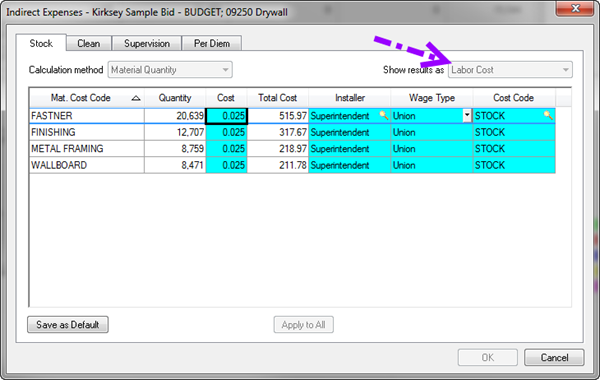This screenshot has width=600, height=380.
Task: Toggle the sort arrow on Mat. Cost Code
Action: pos(135,98)
